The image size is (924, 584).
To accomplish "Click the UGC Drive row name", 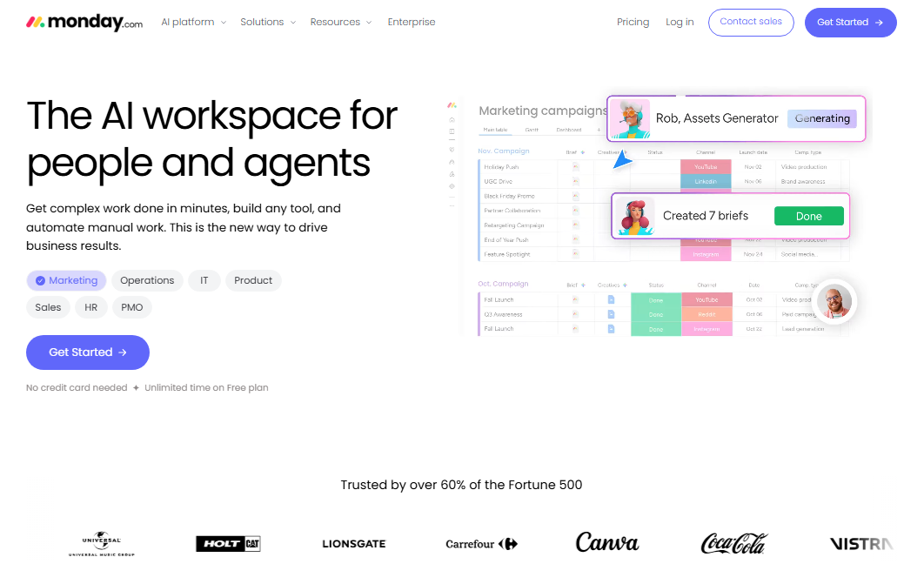I will click(498, 182).
